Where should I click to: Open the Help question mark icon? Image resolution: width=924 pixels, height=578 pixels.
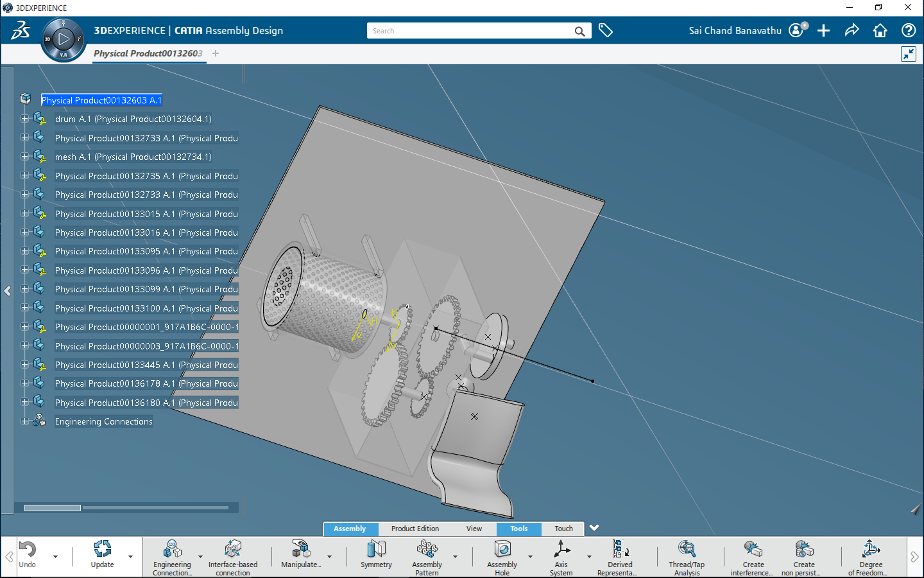pos(909,30)
